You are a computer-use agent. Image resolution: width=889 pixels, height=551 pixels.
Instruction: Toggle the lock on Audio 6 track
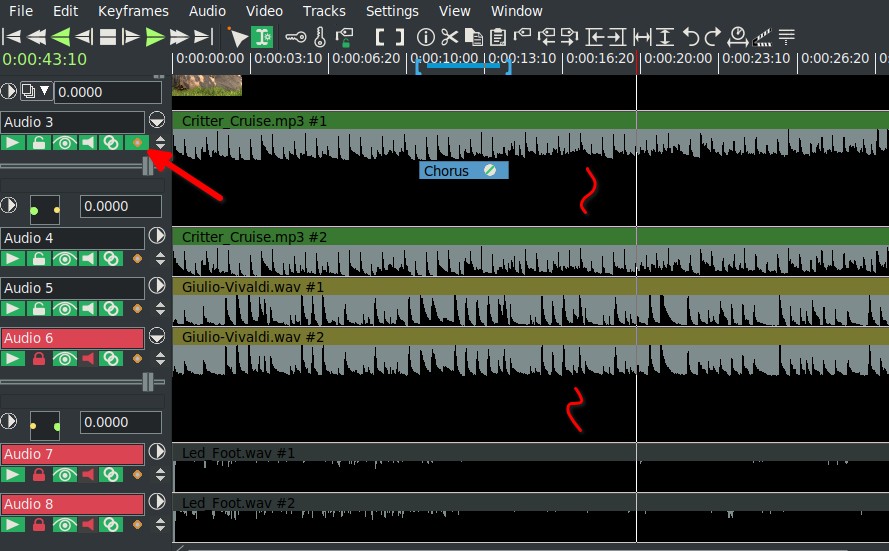click(x=39, y=359)
